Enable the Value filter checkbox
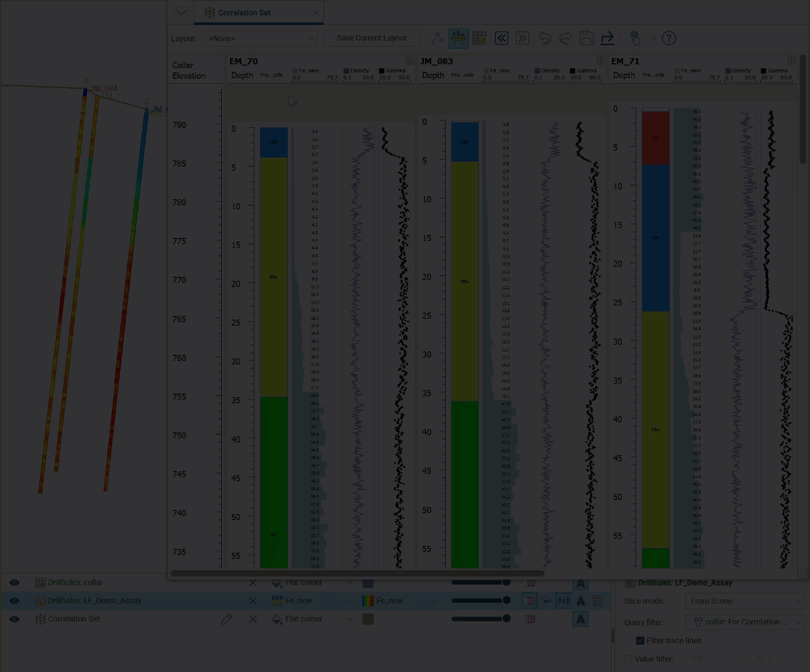The image size is (810, 672). click(629, 659)
